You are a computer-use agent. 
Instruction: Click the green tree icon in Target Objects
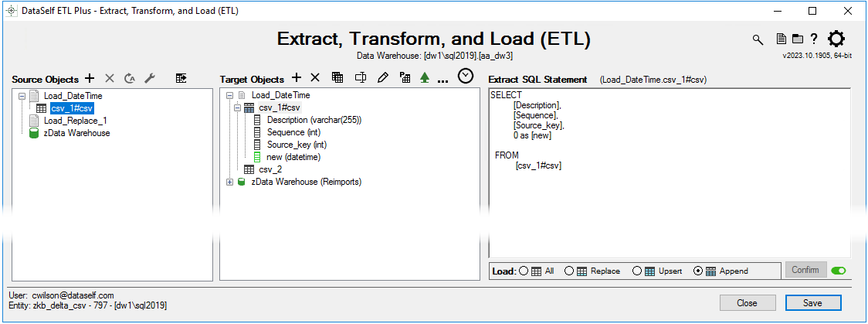click(424, 78)
